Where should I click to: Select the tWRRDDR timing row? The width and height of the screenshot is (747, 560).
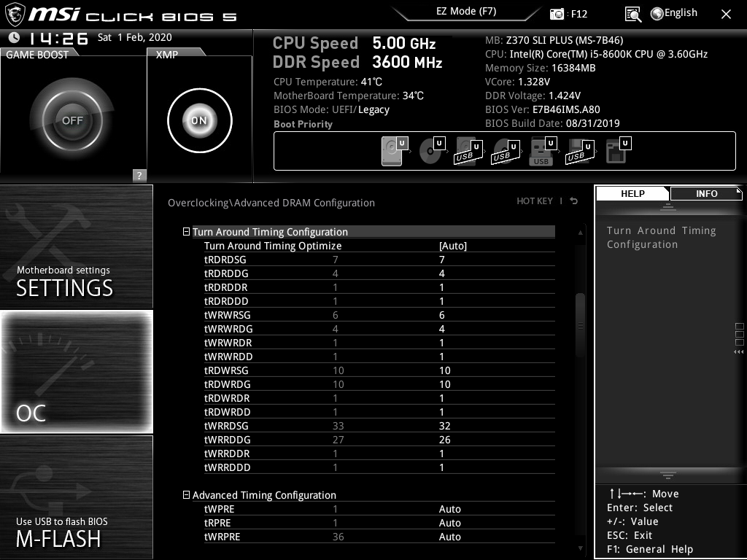379,453
